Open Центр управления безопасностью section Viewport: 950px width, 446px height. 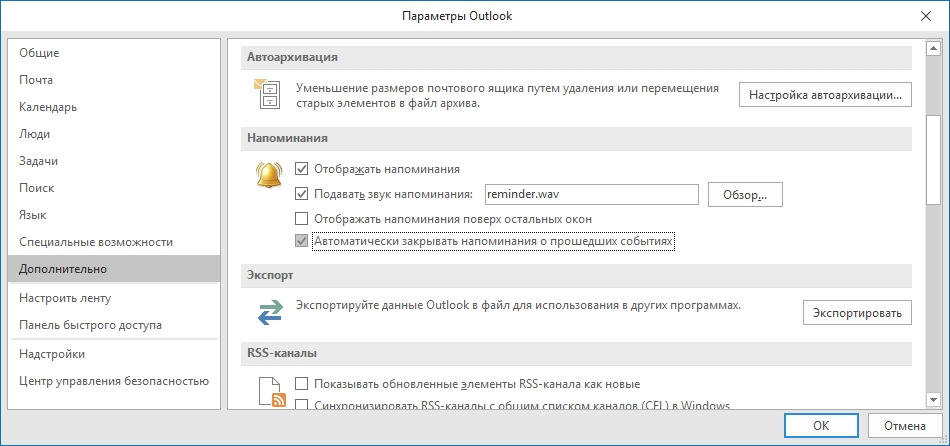(115, 381)
